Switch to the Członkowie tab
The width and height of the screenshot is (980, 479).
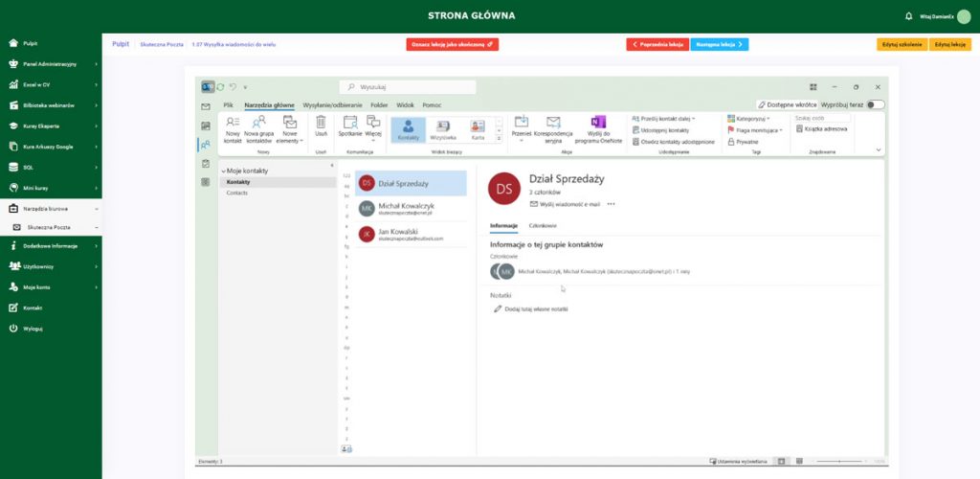pos(543,225)
